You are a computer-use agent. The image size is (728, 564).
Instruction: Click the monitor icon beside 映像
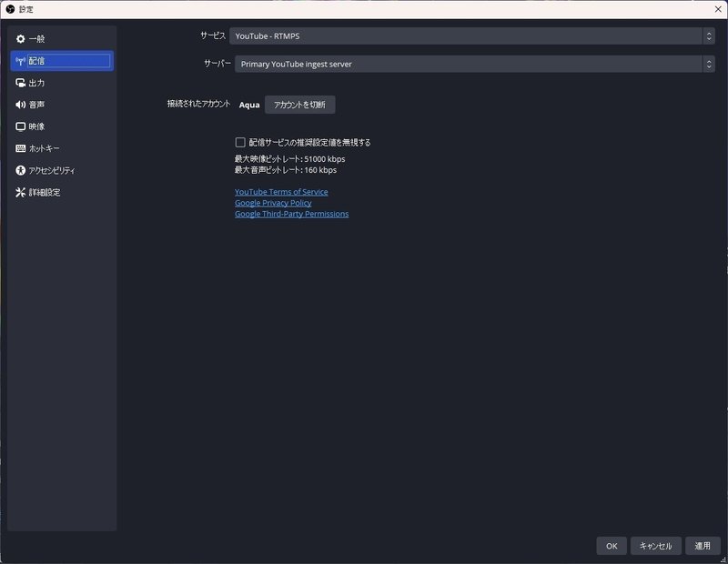(20, 126)
